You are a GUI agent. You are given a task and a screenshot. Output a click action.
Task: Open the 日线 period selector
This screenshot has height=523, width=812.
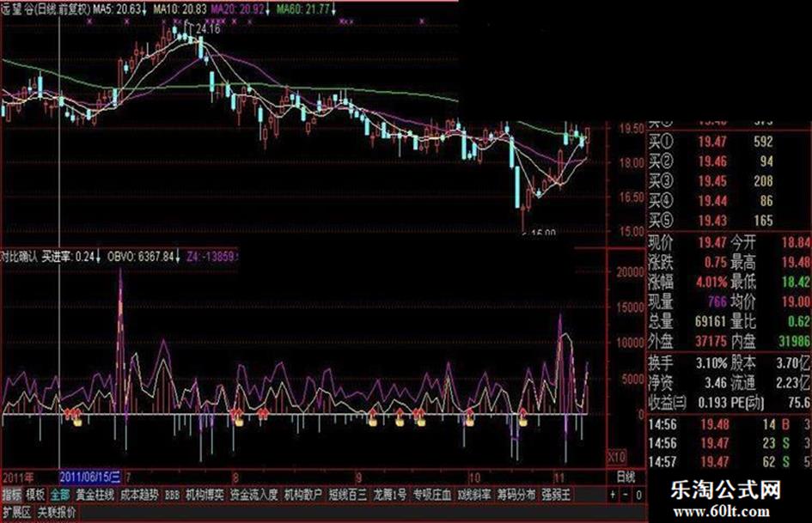[626, 477]
